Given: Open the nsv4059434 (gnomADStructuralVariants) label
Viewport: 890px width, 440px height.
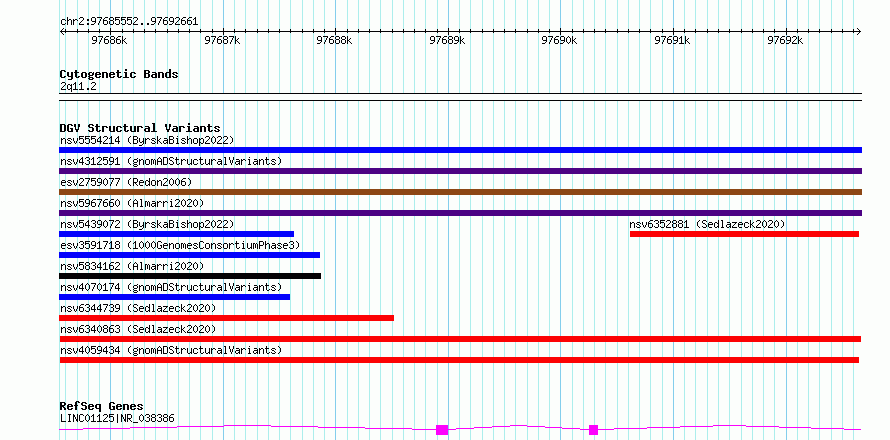Looking at the screenshot, I should point(171,350).
